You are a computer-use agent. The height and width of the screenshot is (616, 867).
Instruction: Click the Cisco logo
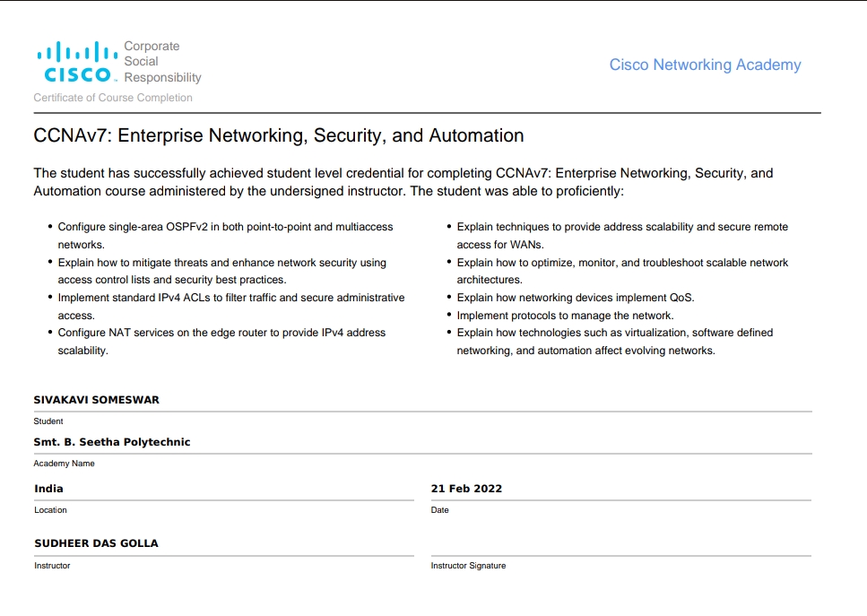point(76,62)
